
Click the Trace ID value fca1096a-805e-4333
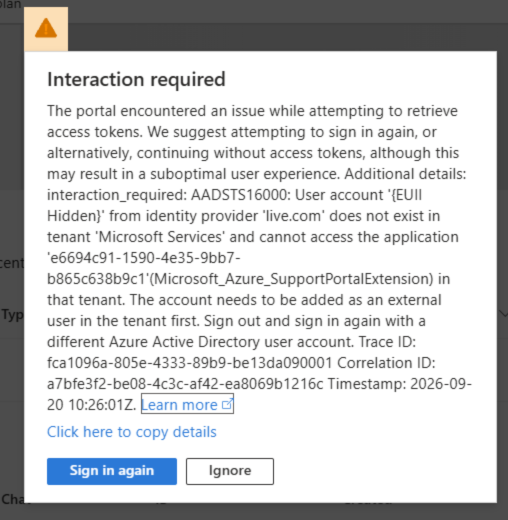click(x=189, y=363)
